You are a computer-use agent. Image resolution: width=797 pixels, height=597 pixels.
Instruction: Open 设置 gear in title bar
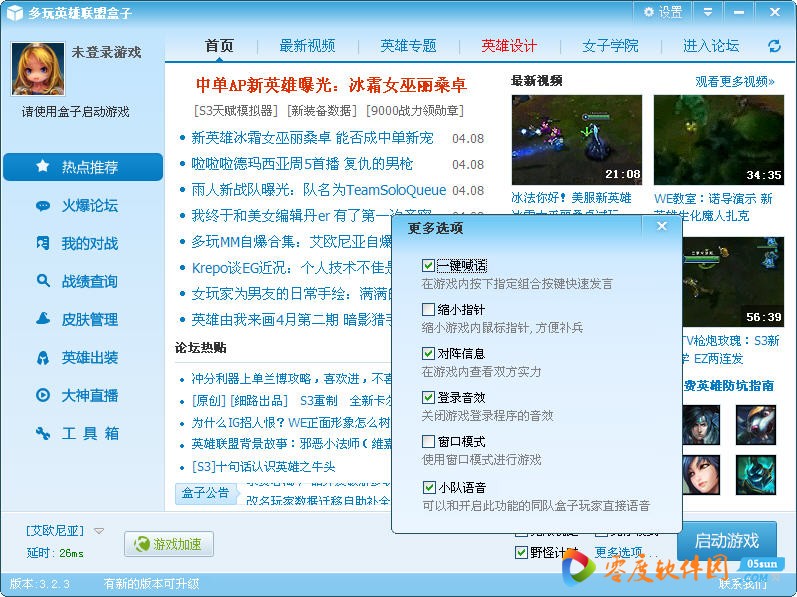tap(663, 12)
